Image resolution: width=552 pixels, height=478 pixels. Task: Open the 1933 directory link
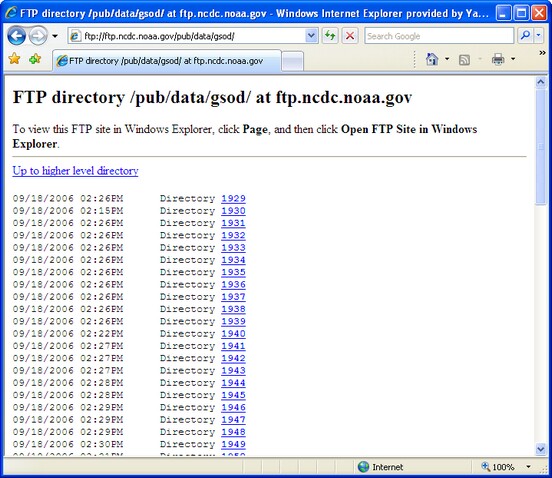click(x=233, y=248)
